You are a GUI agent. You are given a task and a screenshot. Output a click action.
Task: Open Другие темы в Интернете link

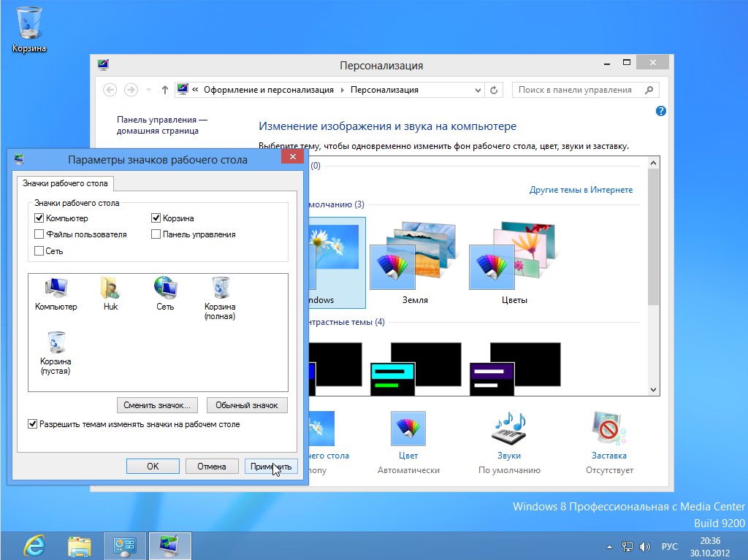click(581, 190)
